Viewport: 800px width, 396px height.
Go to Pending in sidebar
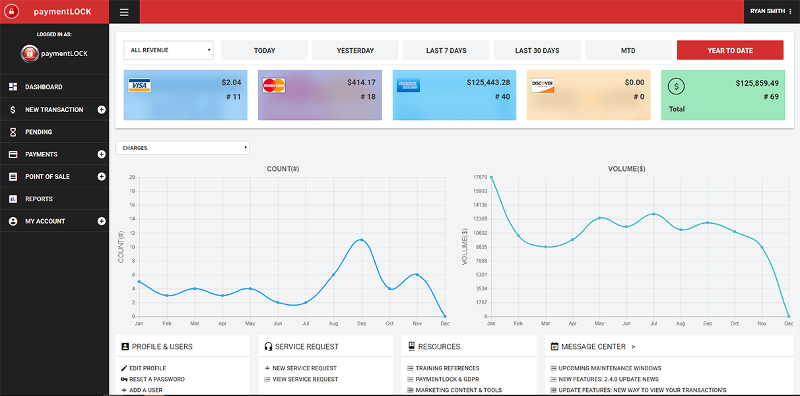(54, 132)
